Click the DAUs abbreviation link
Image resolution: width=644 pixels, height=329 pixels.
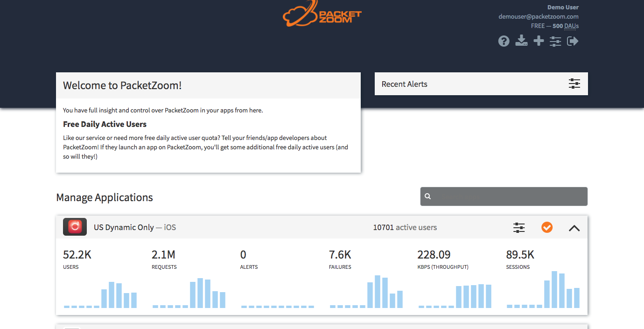572,26
